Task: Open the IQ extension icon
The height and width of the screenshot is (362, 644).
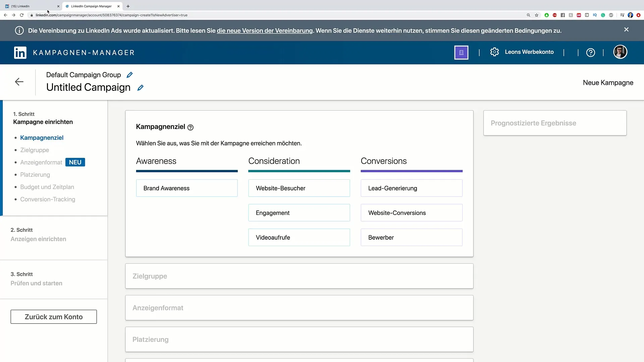Action: [x=595, y=15]
